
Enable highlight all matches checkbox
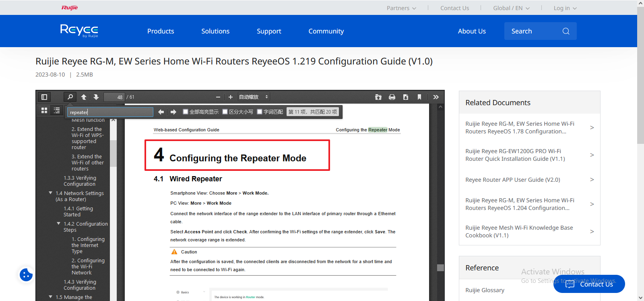[186, 112]
